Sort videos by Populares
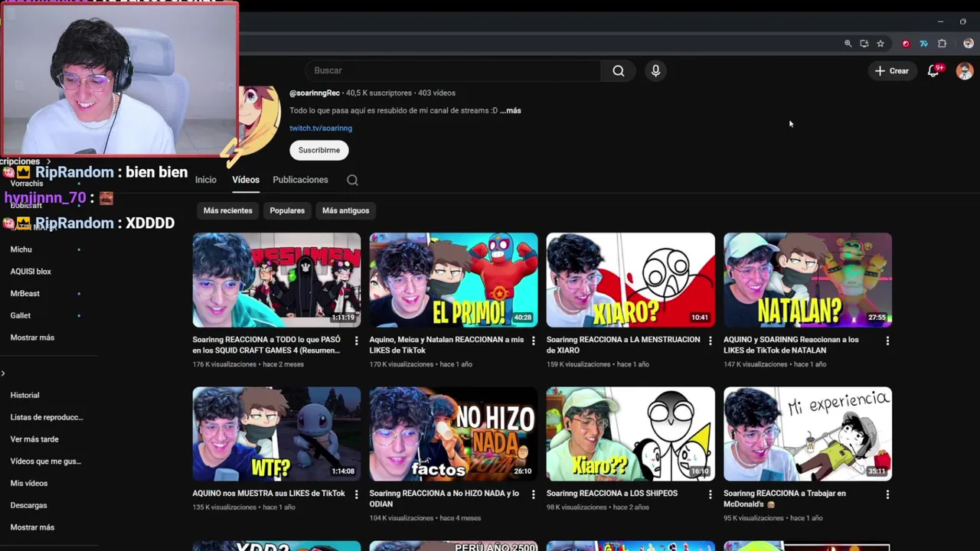The height and width of the screenshot is (551, 980). [287, 210]
